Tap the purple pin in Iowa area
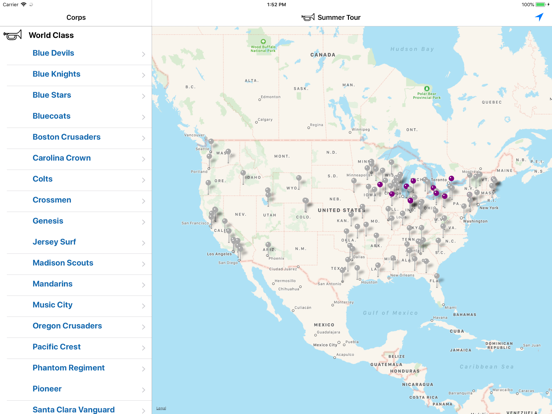This screenshot has width=552, height=414. (380, 184)
